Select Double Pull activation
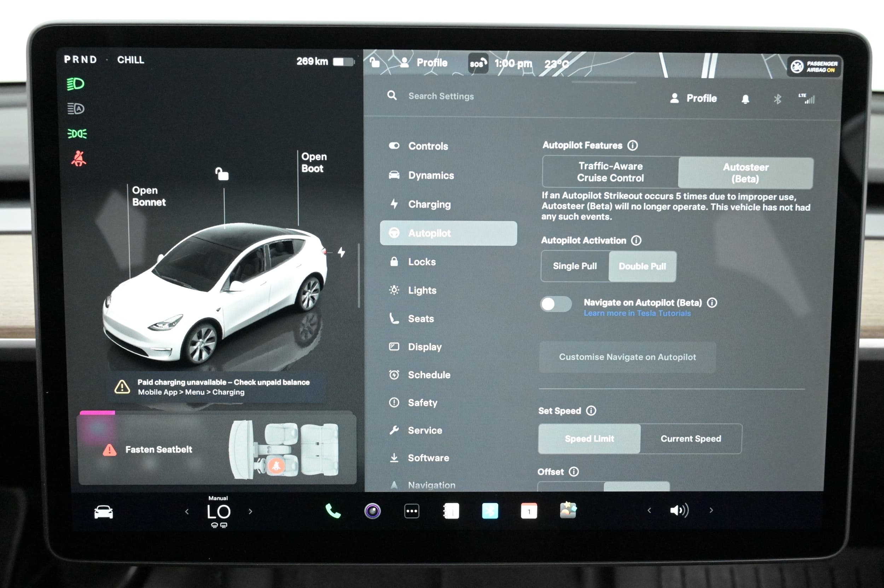884x588 pixels. [642, 266]
